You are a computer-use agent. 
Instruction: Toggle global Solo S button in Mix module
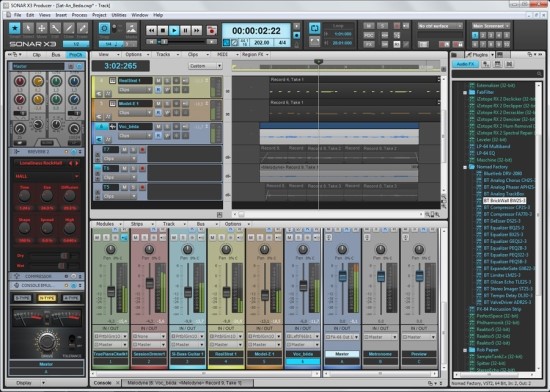tap(382, 26)
